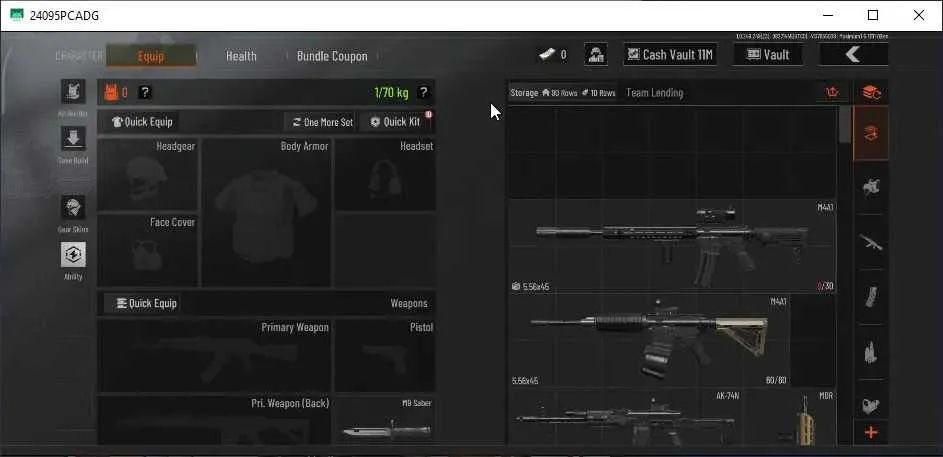
Task: Switch to the Equip tab
Action: 151,56
